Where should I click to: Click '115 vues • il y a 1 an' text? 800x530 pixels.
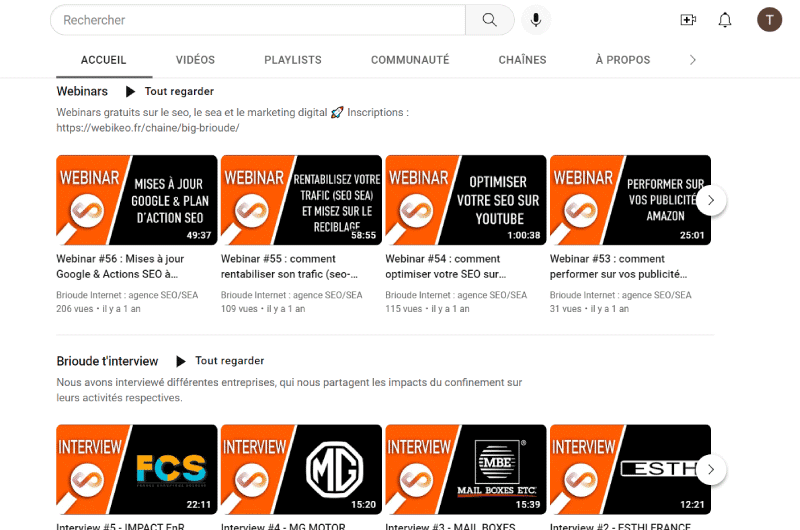click(x=428, y=309)
